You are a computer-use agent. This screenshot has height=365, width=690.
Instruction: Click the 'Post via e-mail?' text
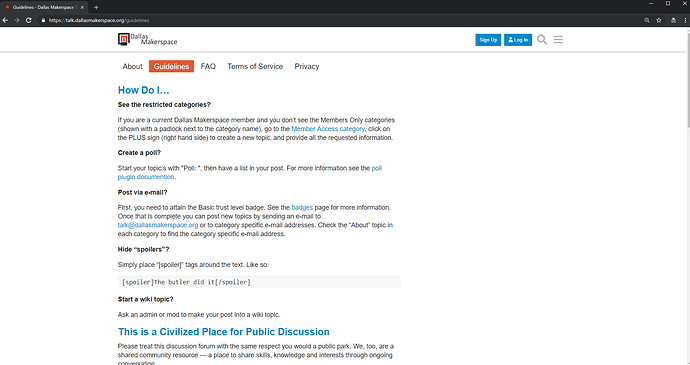(x=143, y=192)
